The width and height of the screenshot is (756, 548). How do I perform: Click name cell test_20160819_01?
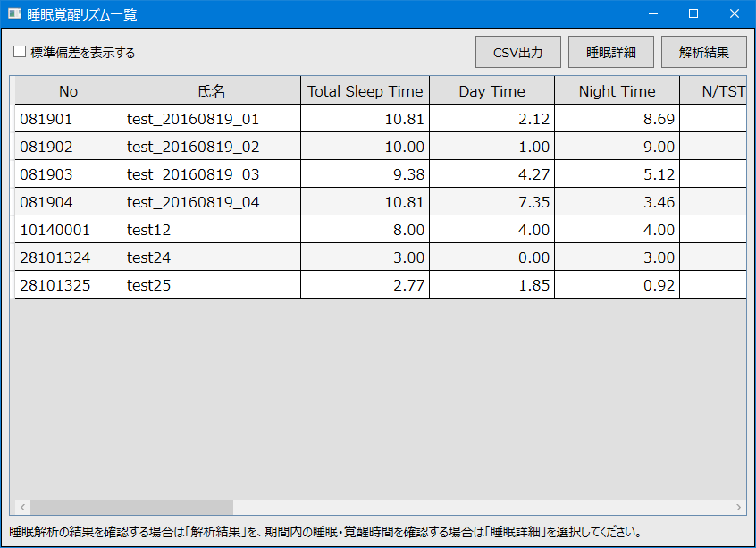point(211,118)
